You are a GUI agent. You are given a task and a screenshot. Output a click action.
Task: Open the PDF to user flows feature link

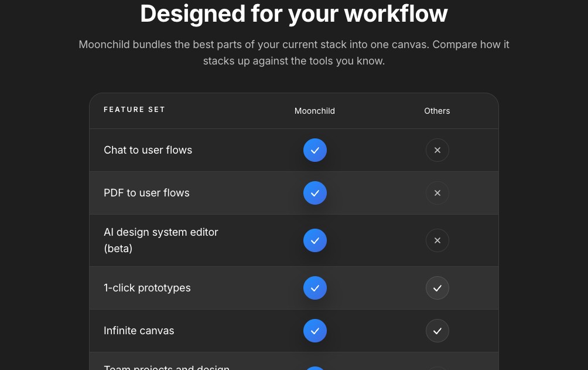146,193
